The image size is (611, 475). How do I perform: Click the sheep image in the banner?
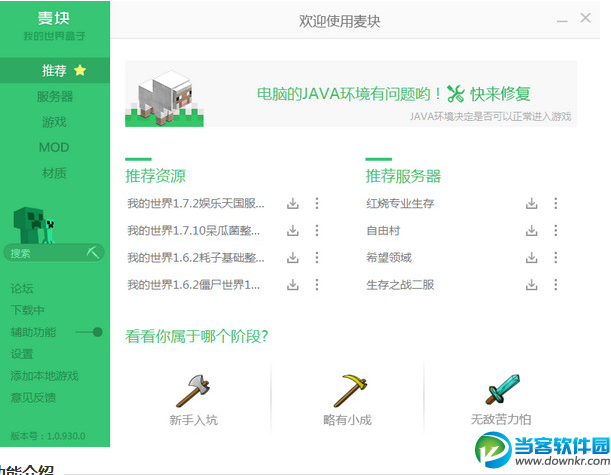164,98
